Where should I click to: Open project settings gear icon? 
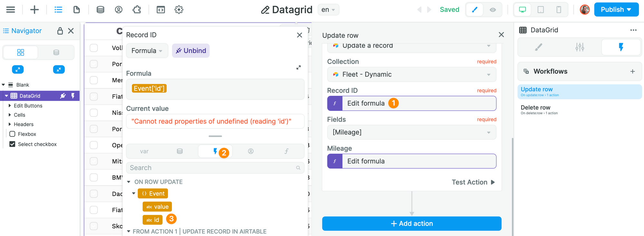(x=179, y=10)
